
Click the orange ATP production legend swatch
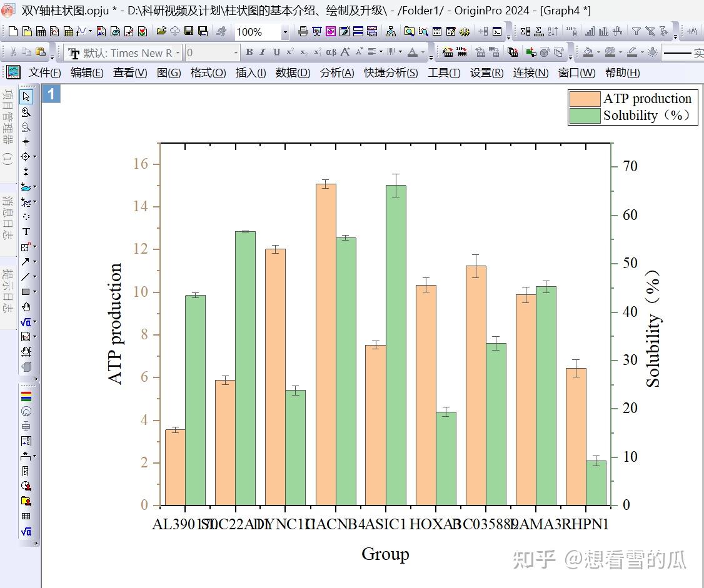pyautogui.click(x=585, y=99)
